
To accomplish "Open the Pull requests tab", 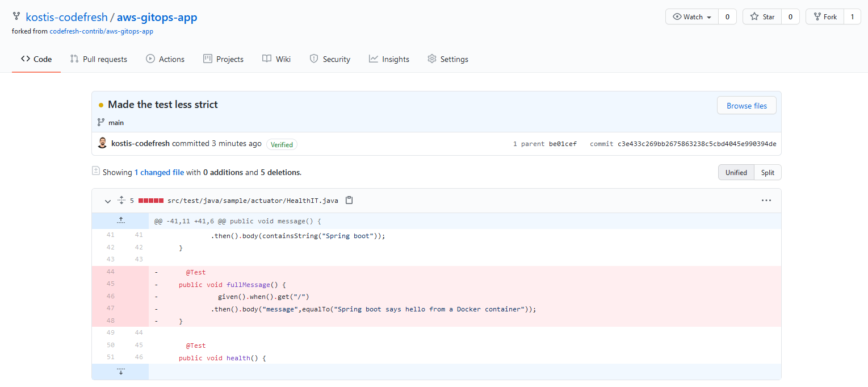I will click(x=98, y=59).
